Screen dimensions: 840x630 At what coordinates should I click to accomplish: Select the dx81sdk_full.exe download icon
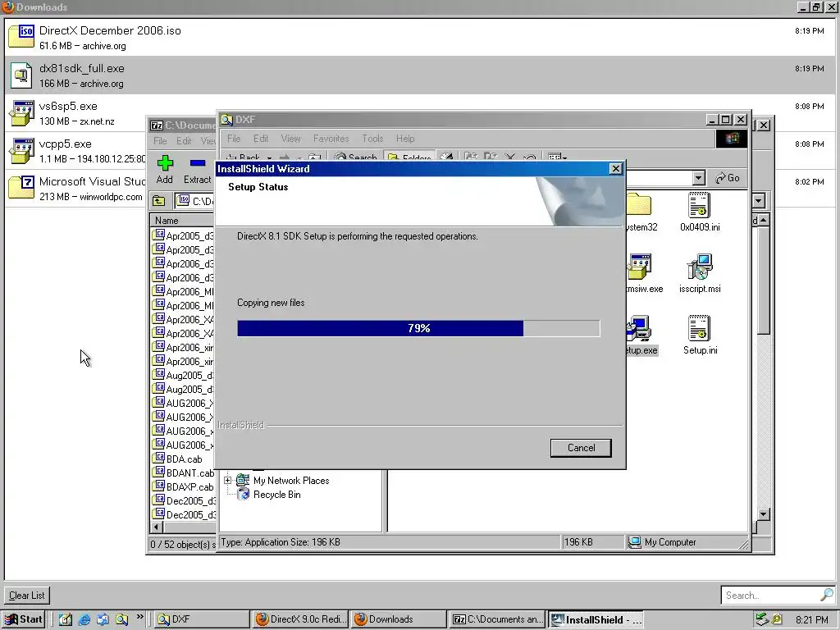[21, 75]
